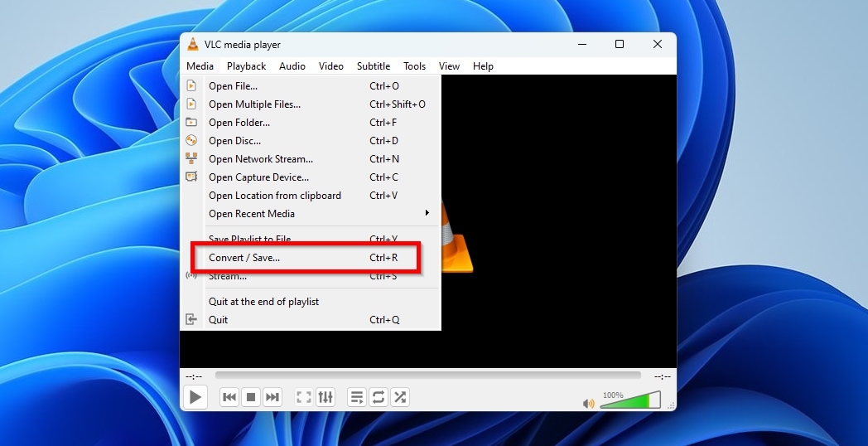868x446 pixels.
Task: Click the Open File icon
Action: coord(191,86)
